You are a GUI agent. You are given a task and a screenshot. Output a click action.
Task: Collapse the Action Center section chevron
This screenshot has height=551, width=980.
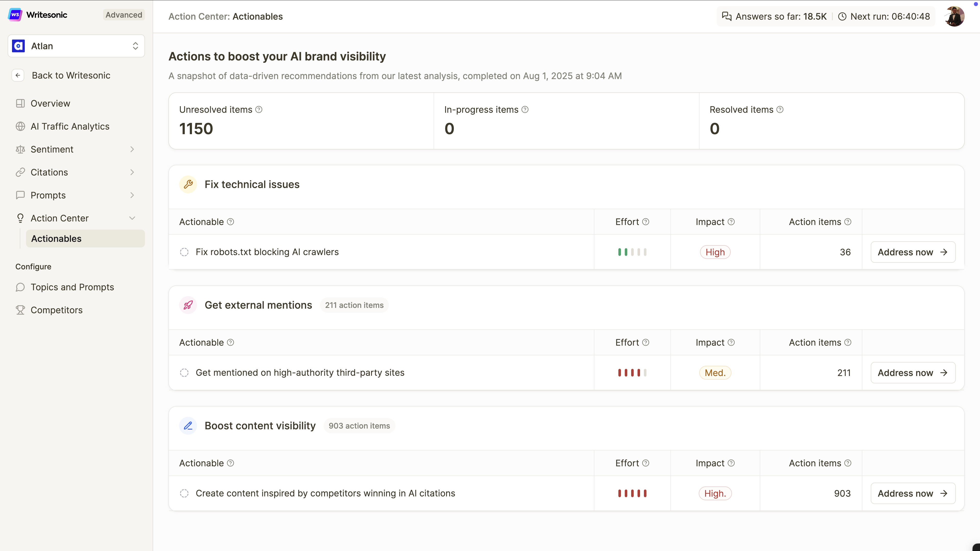coord(132,218)
